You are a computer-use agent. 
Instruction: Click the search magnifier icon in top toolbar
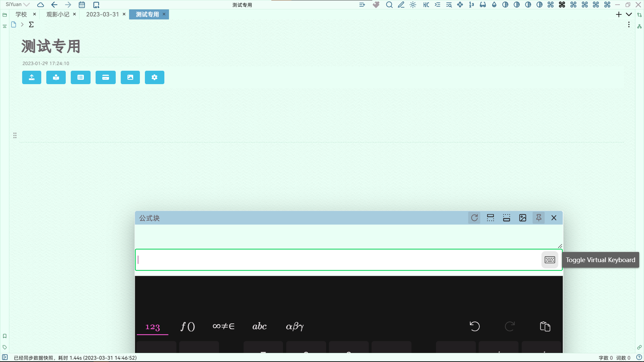tap(389, 5)
